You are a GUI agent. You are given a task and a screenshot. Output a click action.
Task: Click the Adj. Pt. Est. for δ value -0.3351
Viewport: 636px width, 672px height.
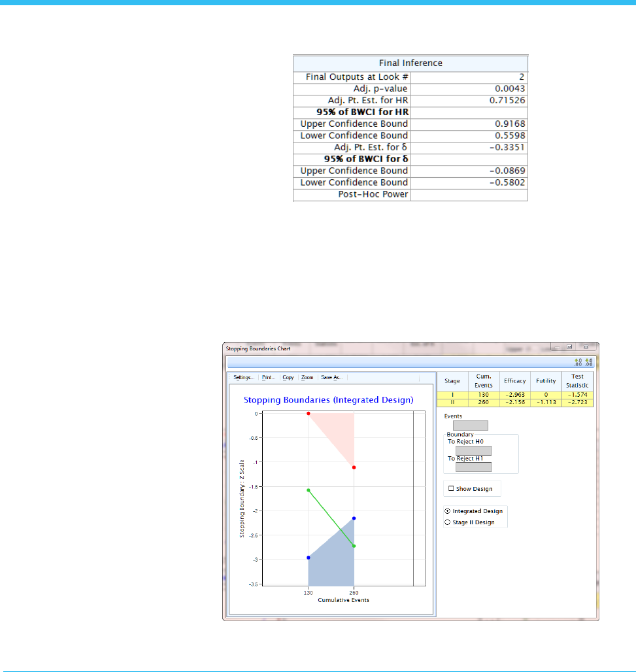pyautogui.click(x=469, y=148)
